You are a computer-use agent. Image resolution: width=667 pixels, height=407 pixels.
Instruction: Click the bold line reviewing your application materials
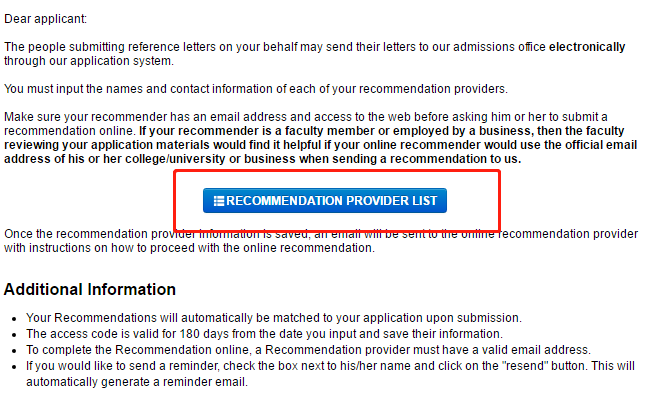(x=320, y=145)
